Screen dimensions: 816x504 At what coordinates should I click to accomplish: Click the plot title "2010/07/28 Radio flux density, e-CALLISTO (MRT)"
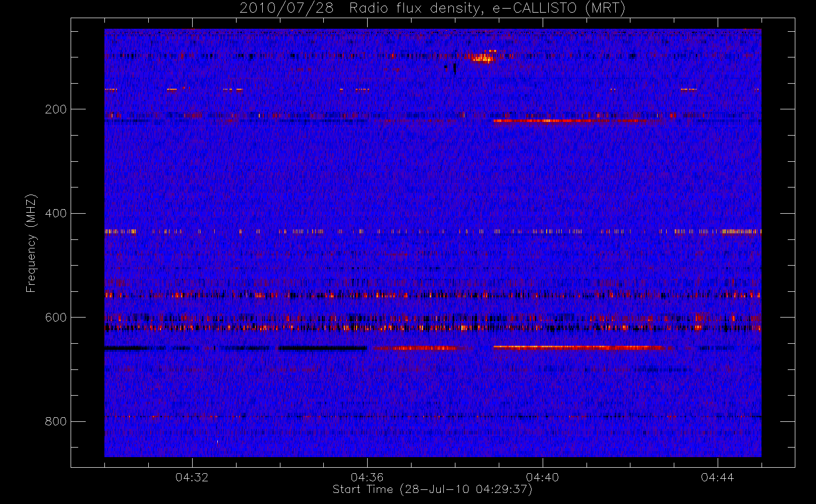pos(432,9)
